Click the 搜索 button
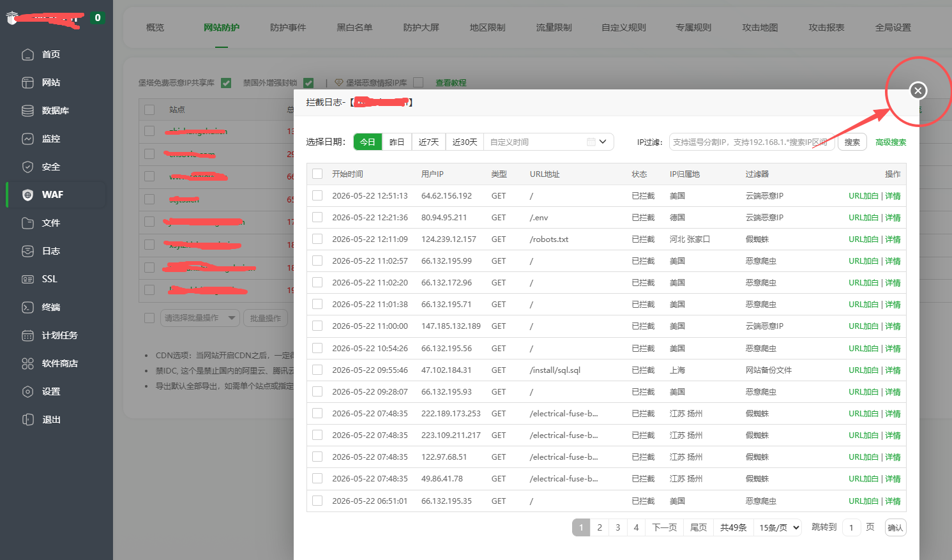The width and height of the screenshot is (952, 560). (852, 142)
